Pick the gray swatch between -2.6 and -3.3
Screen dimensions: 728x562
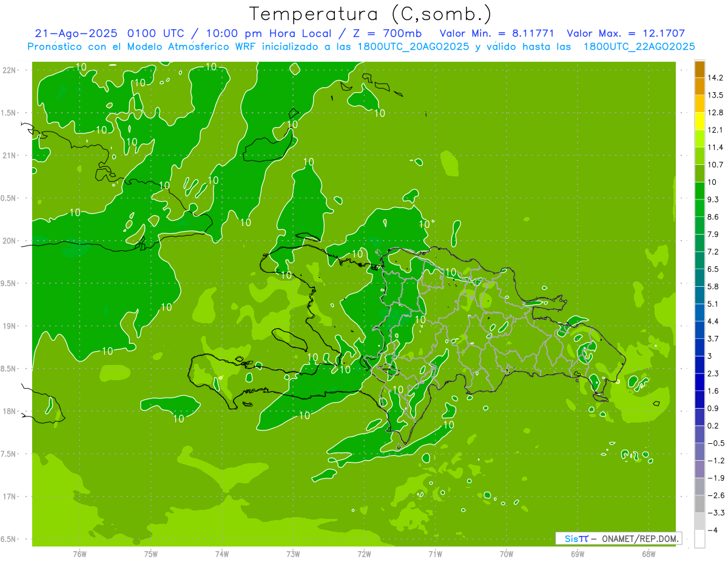coord(699,504)
